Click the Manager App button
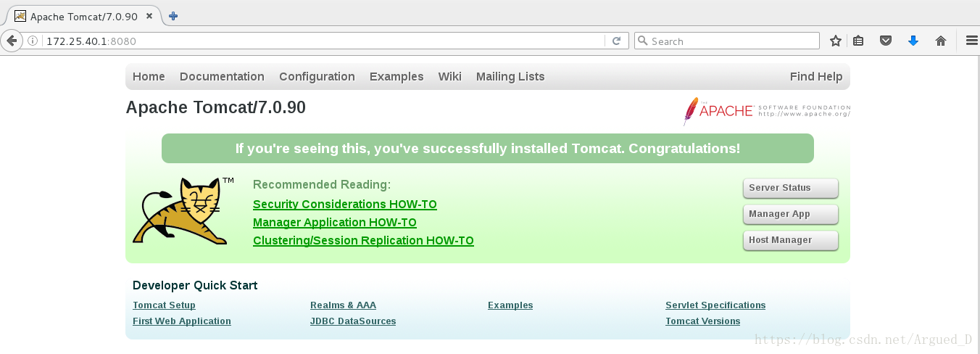This screenshot has width=980, height=354. (791, 214)
